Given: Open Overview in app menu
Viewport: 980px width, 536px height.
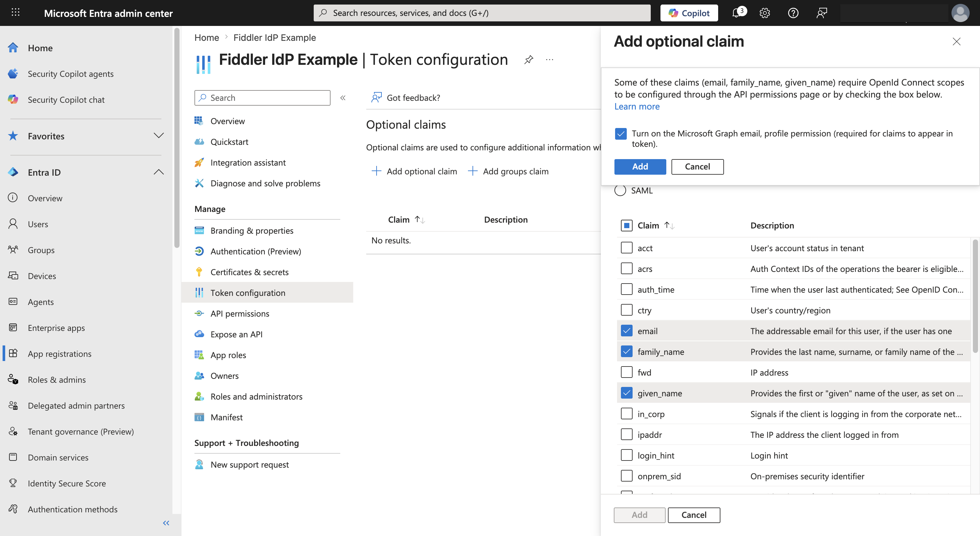Looking at the screenshot, I should pyautogui.click(x=227, y=121).
